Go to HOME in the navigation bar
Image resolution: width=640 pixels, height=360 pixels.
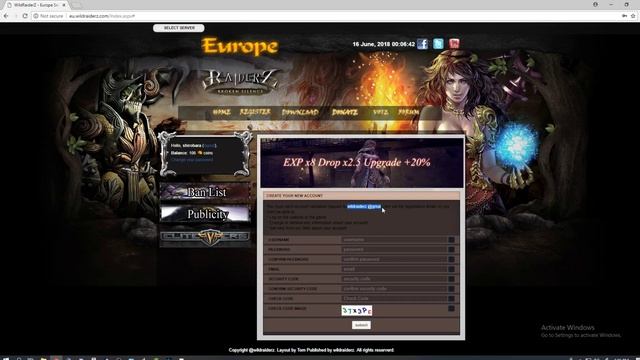(221, 112)
